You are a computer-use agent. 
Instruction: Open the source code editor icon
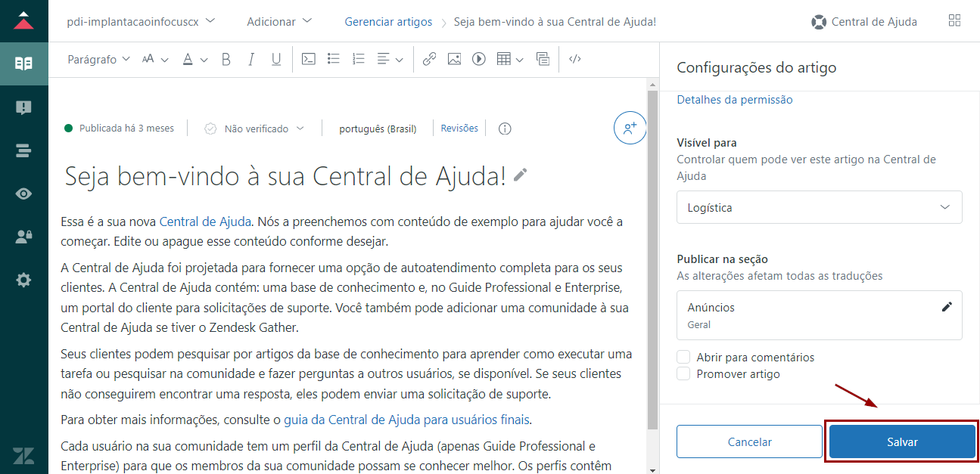pyautogui.click(x=574, y=60)
